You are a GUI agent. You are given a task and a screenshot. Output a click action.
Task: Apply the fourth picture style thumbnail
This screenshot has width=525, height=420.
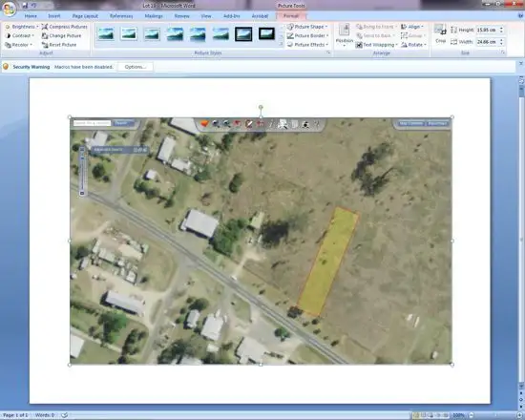(x=175, y=33)
